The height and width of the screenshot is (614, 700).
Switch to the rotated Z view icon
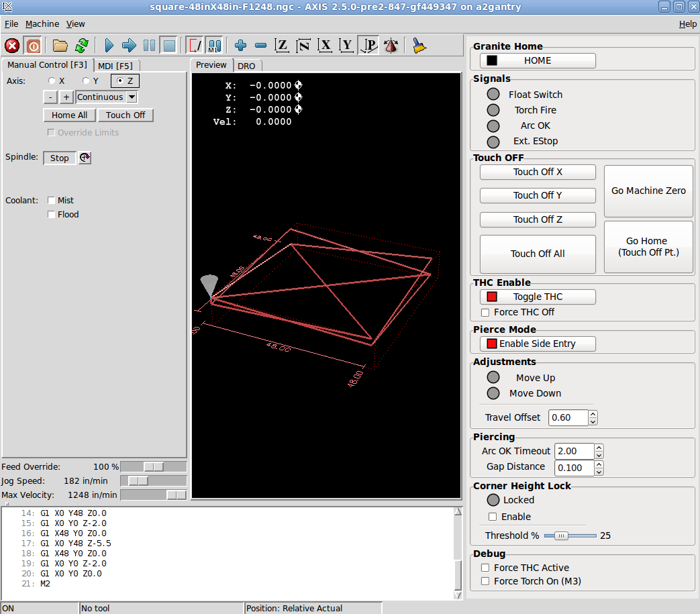pyautogui.click(x=303, y=46)
